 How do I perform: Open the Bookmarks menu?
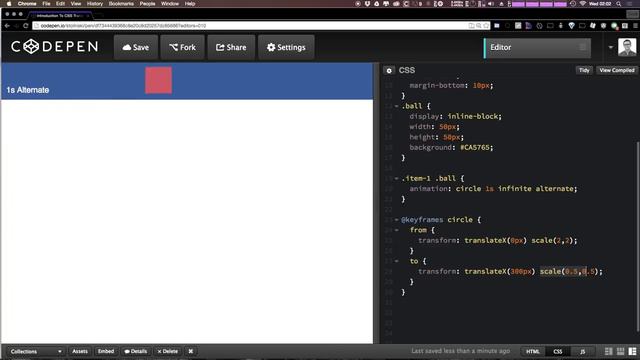click(121, 4)
